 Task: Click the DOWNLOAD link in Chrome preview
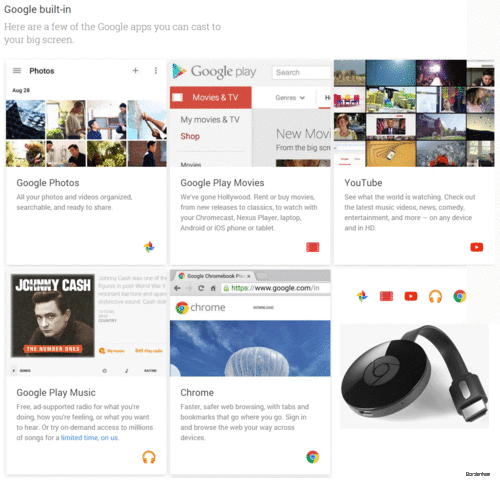263,307
